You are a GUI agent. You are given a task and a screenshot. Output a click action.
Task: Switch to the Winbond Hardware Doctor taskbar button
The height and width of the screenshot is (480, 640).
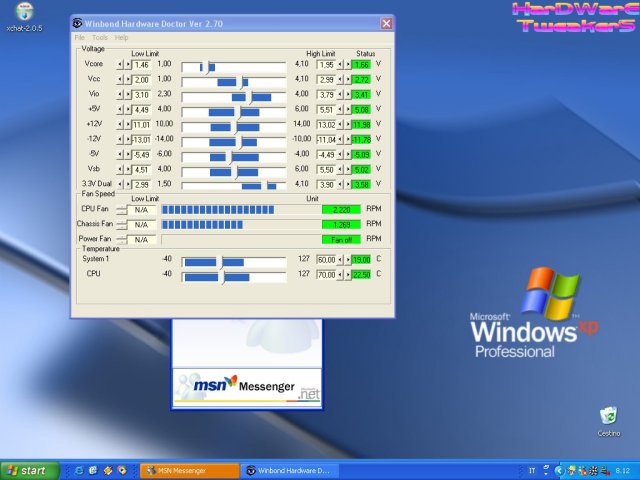coord(290,471)
